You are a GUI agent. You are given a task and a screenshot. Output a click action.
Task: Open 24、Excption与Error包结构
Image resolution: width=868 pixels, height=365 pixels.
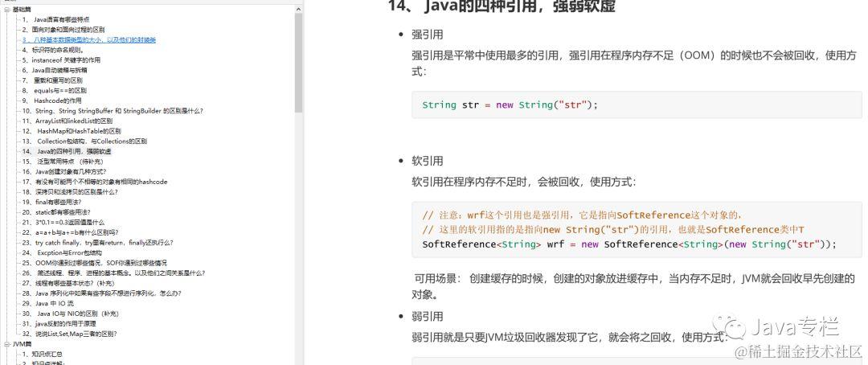pyautogui.click(x=61, y=253)
